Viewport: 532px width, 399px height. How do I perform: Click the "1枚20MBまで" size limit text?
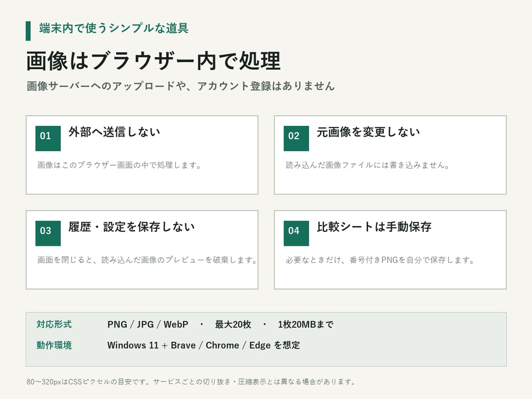click(x=305, y=324)
